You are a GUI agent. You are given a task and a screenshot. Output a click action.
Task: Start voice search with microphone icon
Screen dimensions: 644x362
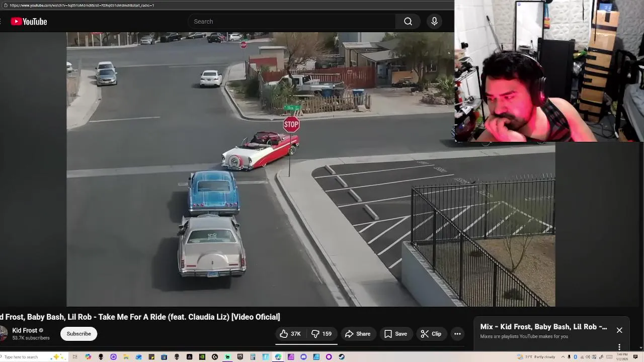434,22
